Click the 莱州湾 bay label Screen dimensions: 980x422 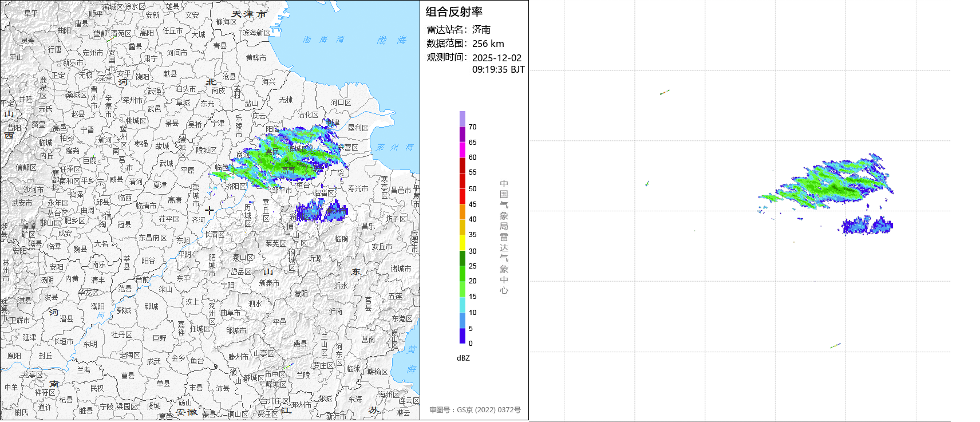pyautogui.click(x=394, y=147)
